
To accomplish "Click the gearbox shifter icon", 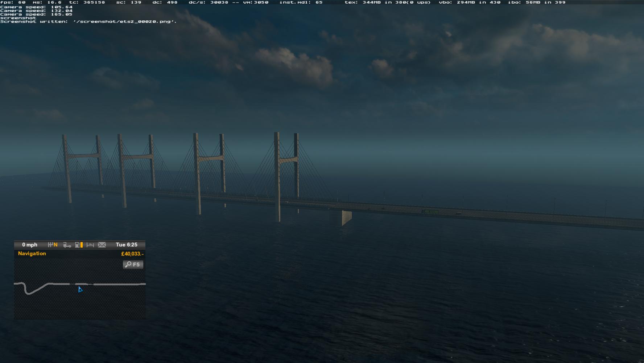I will [x=50, y=245].
